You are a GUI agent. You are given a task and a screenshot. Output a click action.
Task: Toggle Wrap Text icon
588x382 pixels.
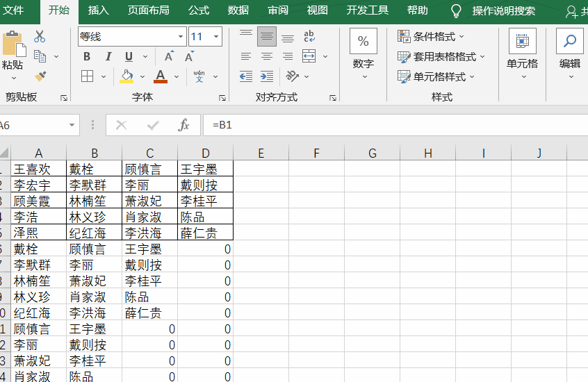(x=309, y=36)
